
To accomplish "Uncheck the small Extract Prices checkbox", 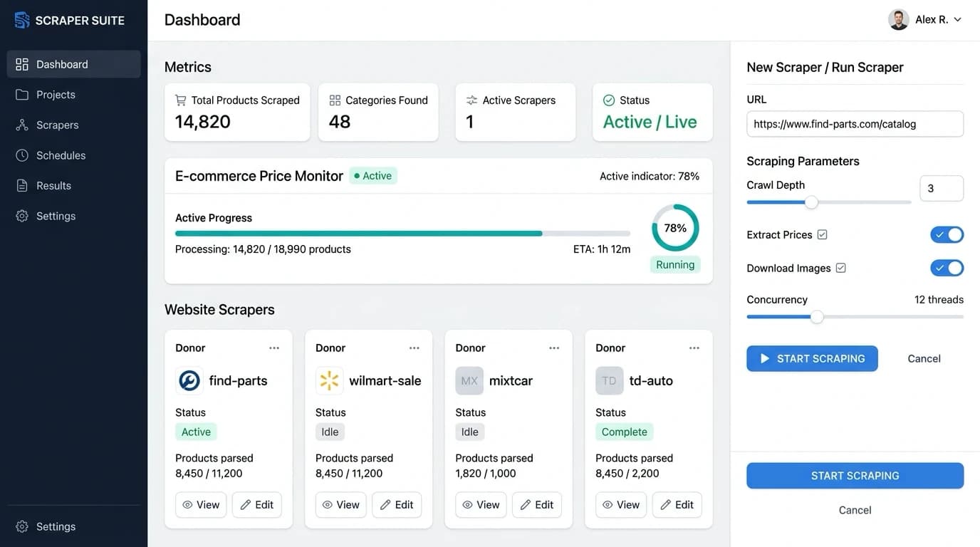I will (x=823, y=234).
